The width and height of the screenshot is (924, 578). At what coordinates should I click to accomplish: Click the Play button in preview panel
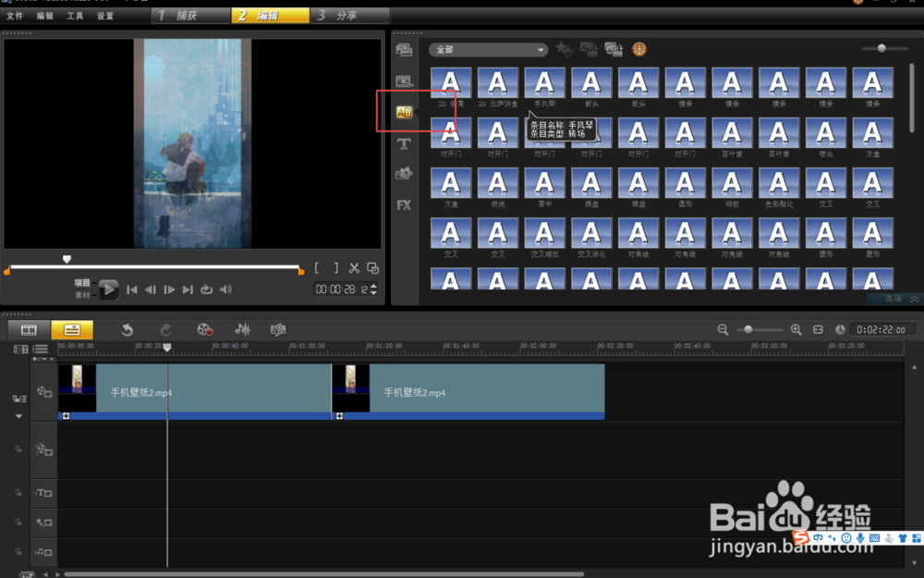108,289
